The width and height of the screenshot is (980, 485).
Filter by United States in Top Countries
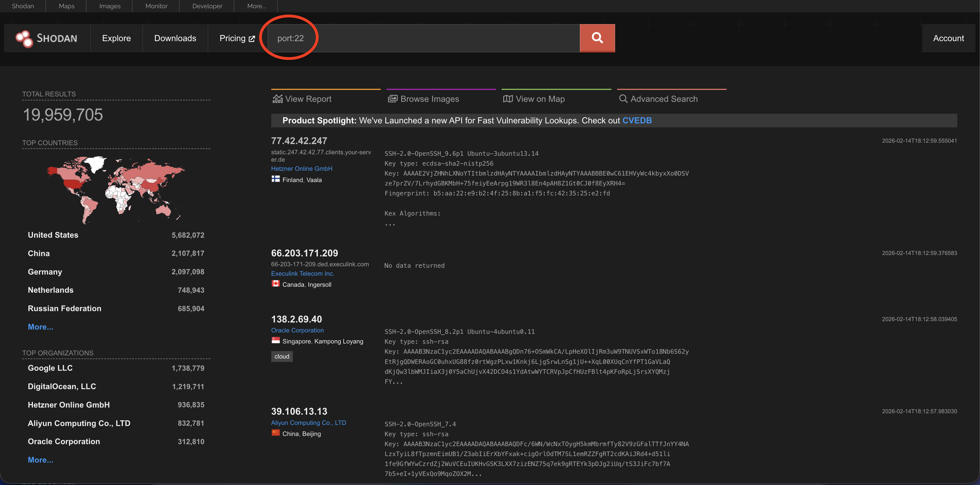tap(53, 235)
